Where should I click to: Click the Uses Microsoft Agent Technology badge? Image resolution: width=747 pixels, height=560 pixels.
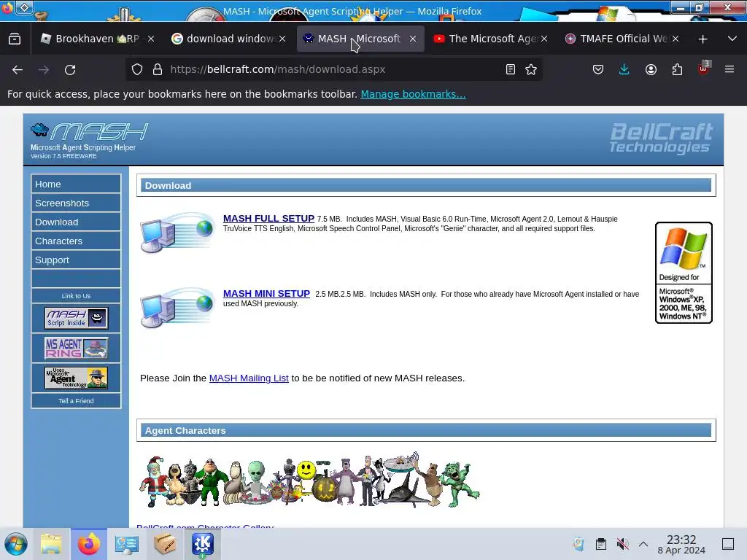[76, 378]
